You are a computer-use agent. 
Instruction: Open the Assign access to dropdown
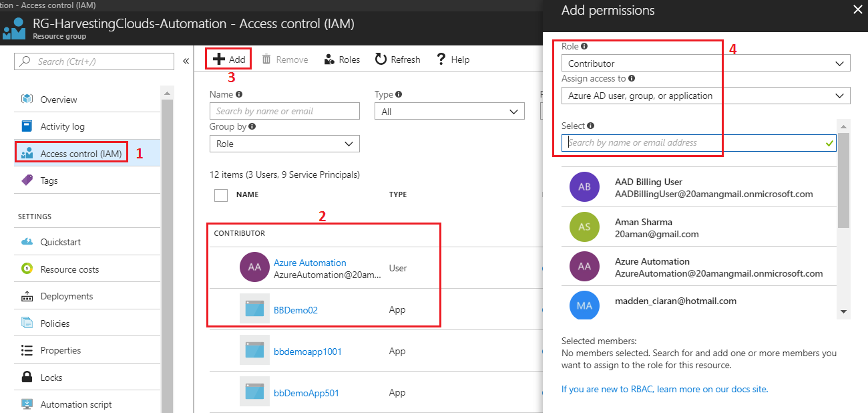706,96
